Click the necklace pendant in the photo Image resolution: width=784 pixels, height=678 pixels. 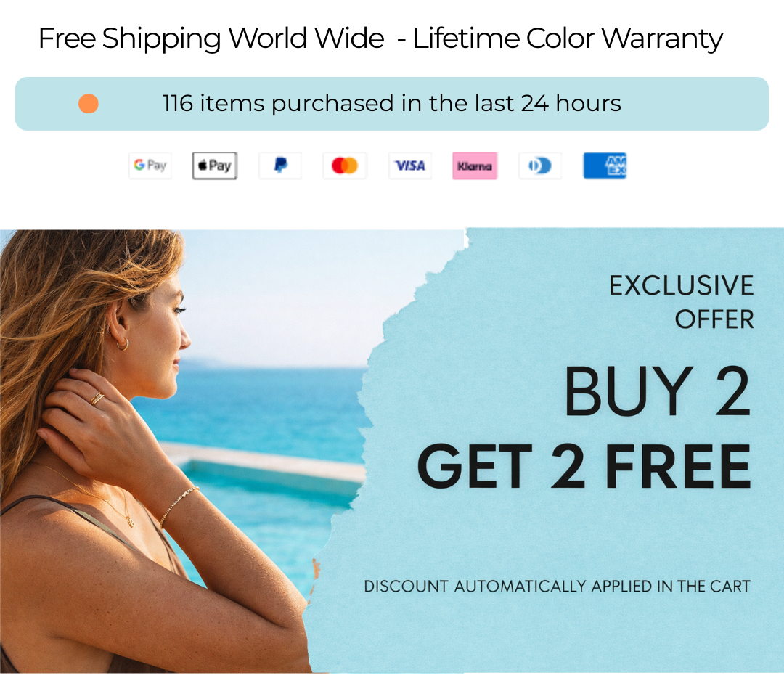pos(131,523)
